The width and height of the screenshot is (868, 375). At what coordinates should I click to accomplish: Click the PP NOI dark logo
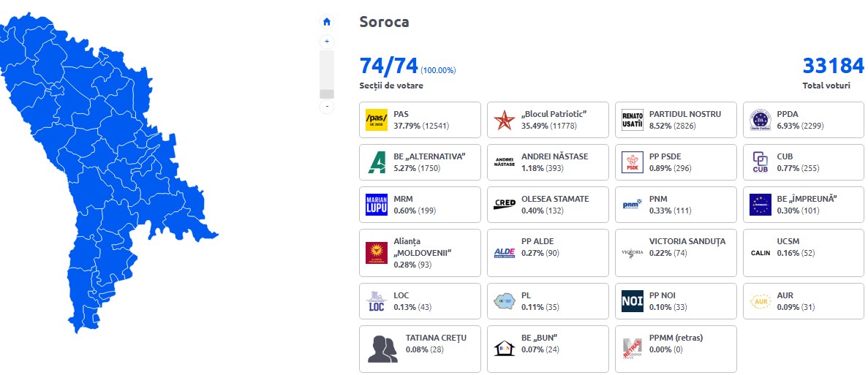tap(633, 301)
